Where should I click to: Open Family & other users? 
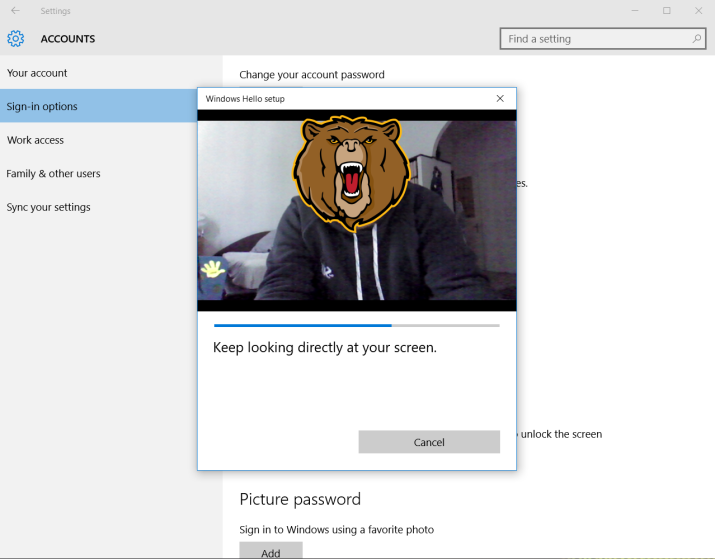(53, 174)
